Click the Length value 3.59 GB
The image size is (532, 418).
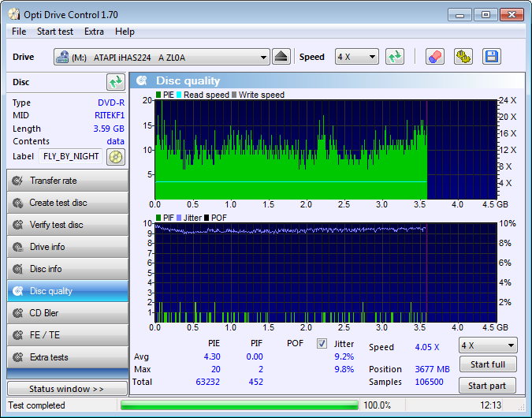(109, 129)
